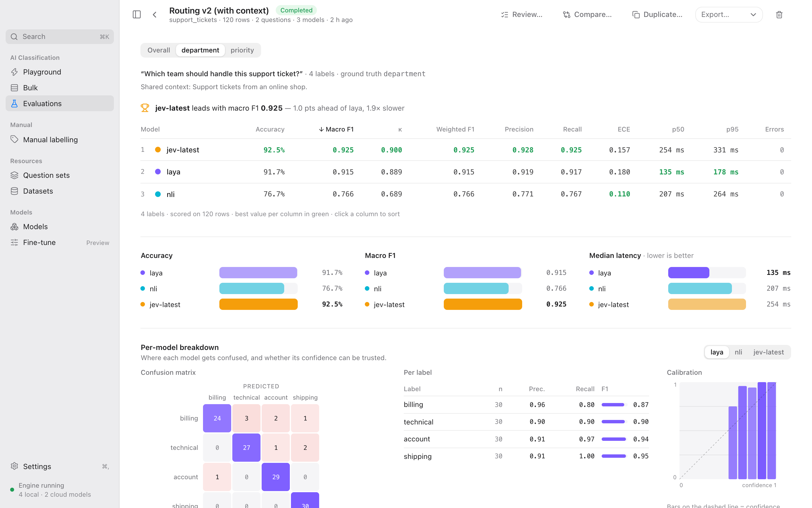
Task: Click the Settings gear icon
Action: pos(14,466)
